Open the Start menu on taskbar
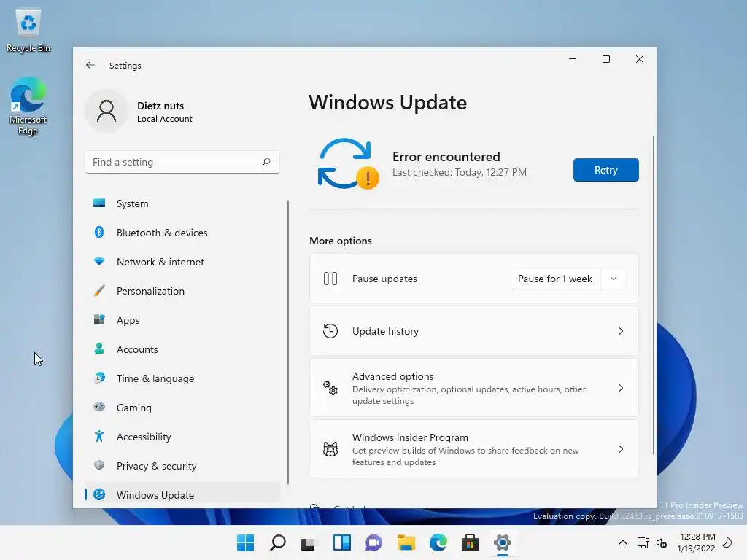Image resolution: width=747 pixels, height=560 pixels. point(245,542)
